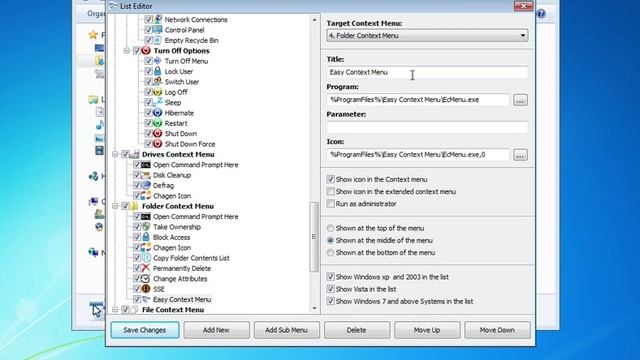Viewport: 640px width, 360px height.
Task: Open the Target Context Menu dropdown
Action: point(427,36)
